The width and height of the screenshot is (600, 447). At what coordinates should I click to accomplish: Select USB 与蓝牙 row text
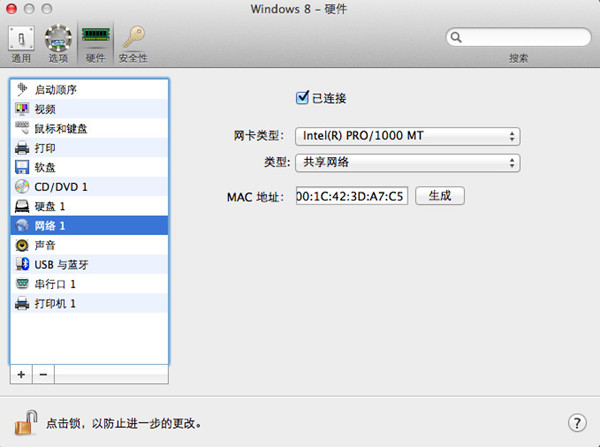pos(61,265)
